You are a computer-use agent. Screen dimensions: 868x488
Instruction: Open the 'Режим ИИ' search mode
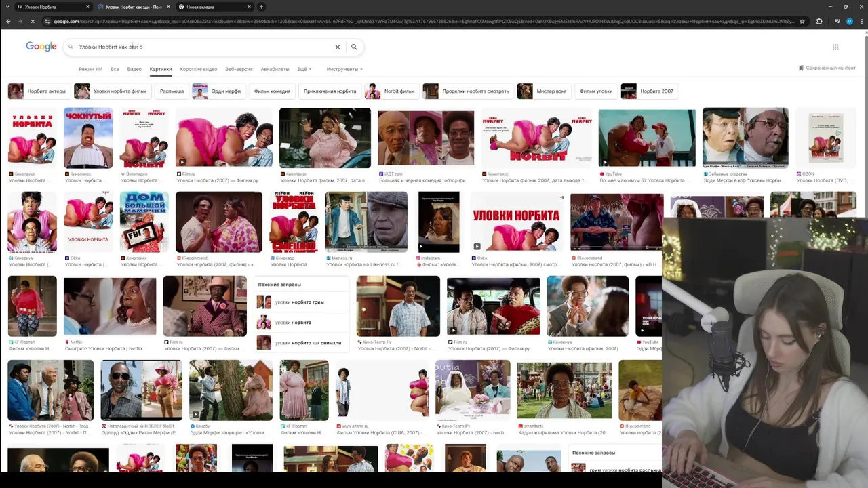[90, 69]
